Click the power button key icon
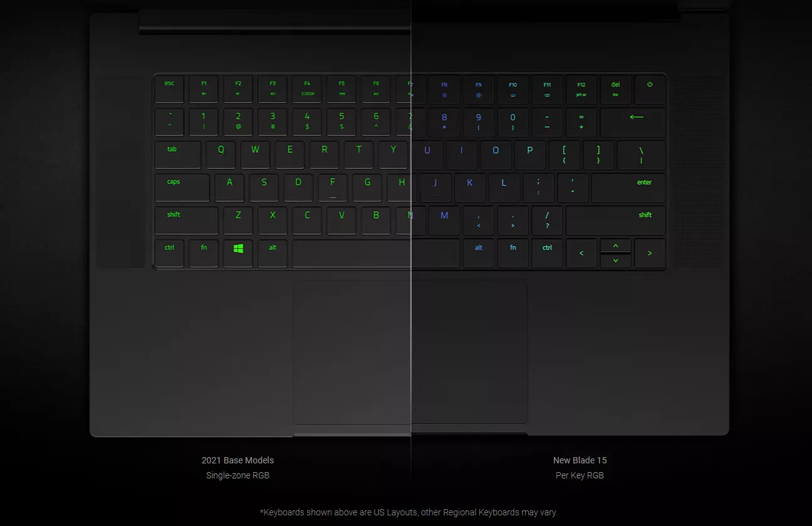Viewport: 812px width, 526px height. point(650,90)
